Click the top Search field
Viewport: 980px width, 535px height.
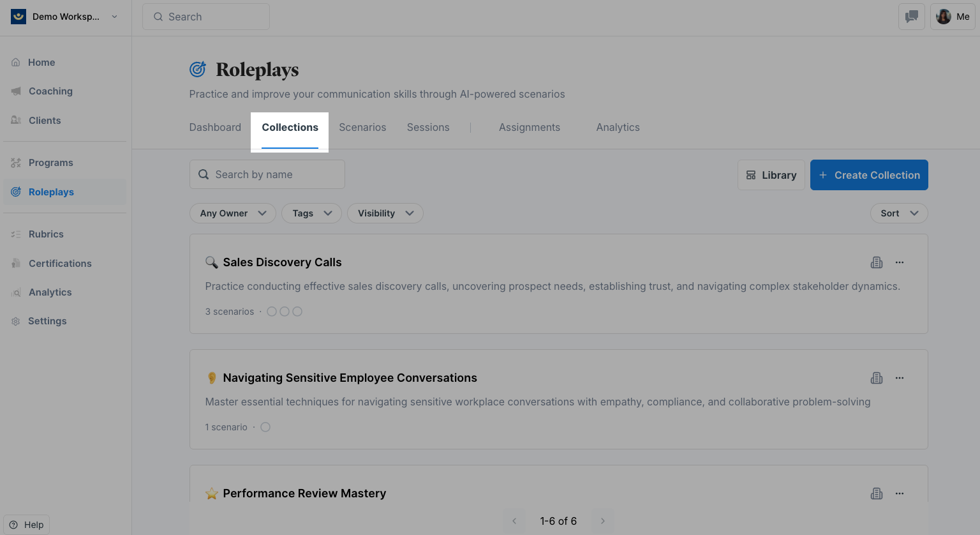click(206, 17)
